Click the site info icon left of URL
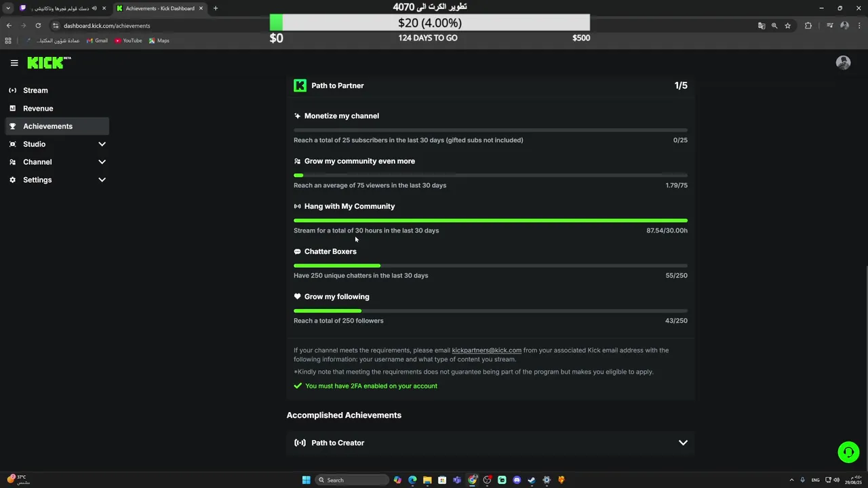The image size is (868, 488). 56,26
